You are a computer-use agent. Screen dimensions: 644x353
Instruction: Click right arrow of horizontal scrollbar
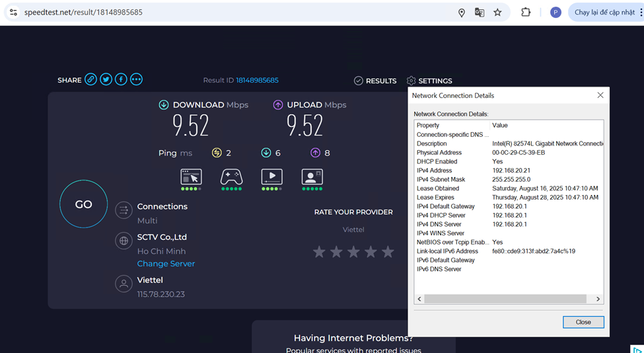(x=598, y=299)
